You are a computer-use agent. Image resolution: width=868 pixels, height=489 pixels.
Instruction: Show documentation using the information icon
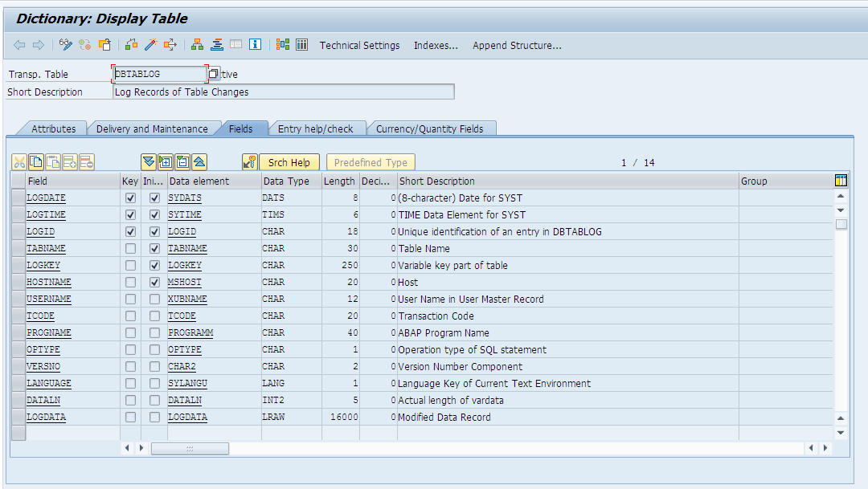(254, 46)
